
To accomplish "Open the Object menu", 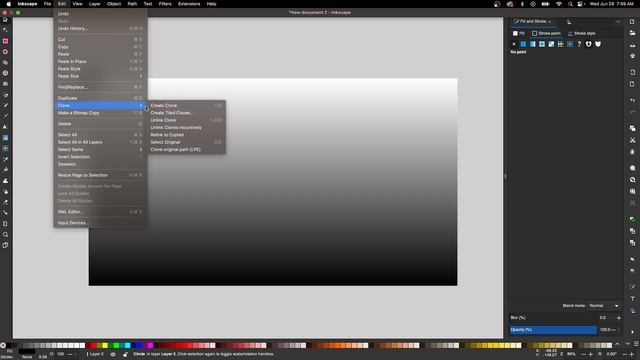I will pyautogui.click(x=114, y=4).
